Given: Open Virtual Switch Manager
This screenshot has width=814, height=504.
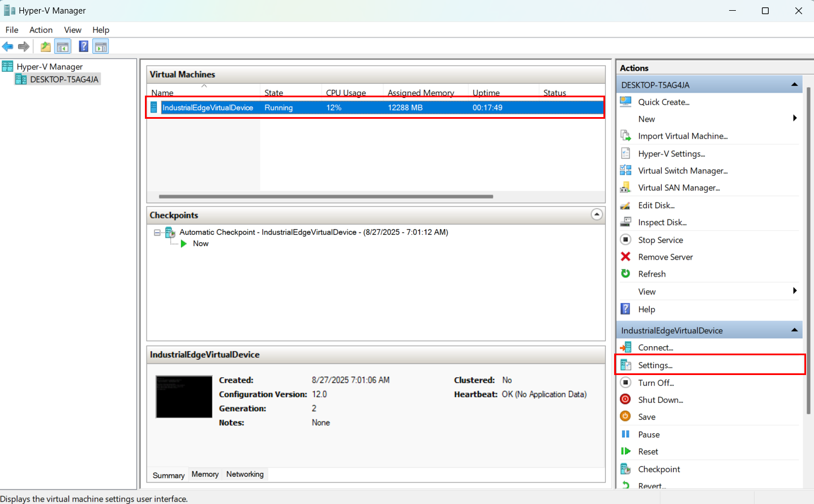Looking at the screenshot, I should pos(682,170).
